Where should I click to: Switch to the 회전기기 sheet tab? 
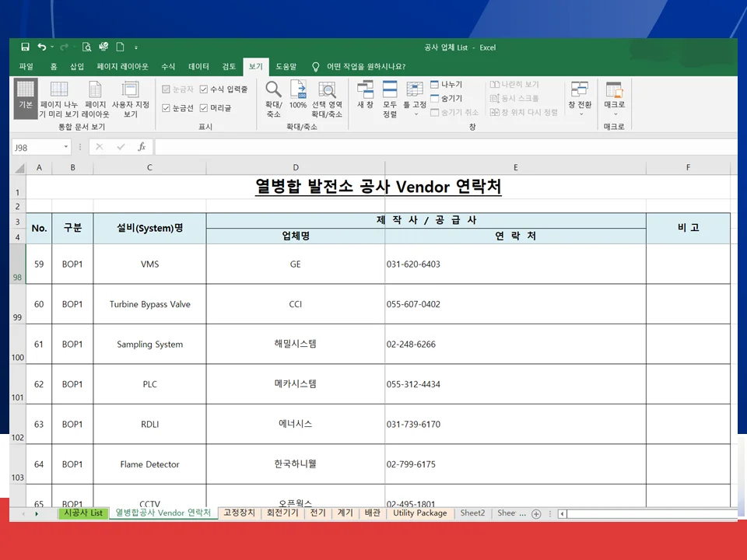pyautogui.click(x=282, y=513)
